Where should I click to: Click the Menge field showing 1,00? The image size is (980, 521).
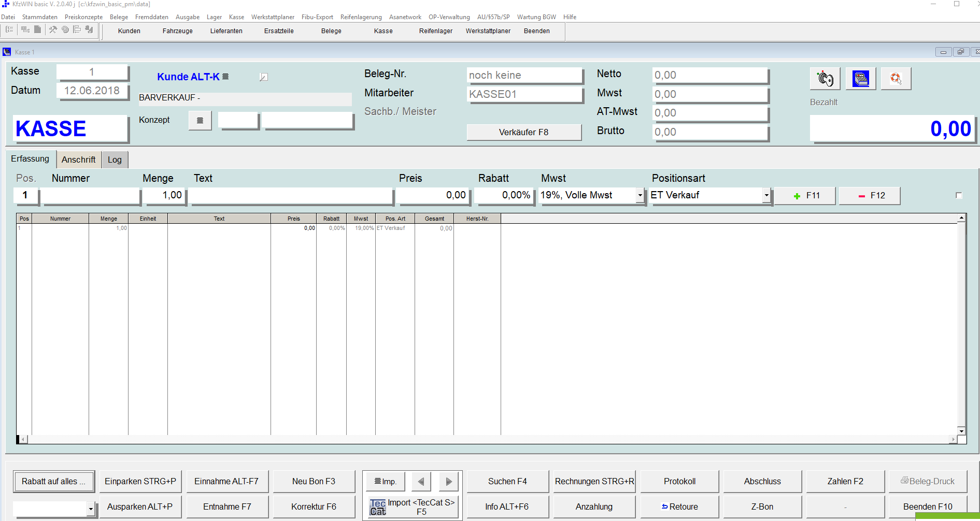[x=164, y=195]
